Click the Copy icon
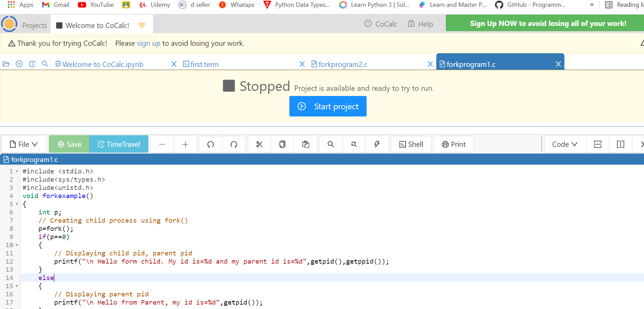This screenshot has height=309, width=644. click(282, 144)
